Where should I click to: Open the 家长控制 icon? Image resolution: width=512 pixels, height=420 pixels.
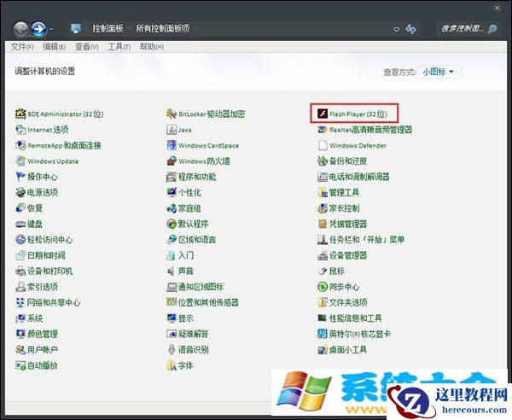tap(323, 208)
